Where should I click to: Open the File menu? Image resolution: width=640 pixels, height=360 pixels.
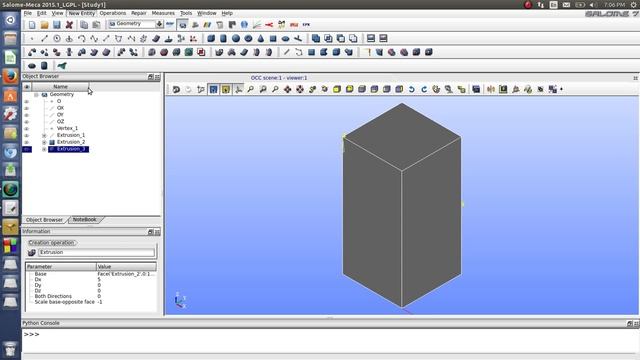(27, 13)
